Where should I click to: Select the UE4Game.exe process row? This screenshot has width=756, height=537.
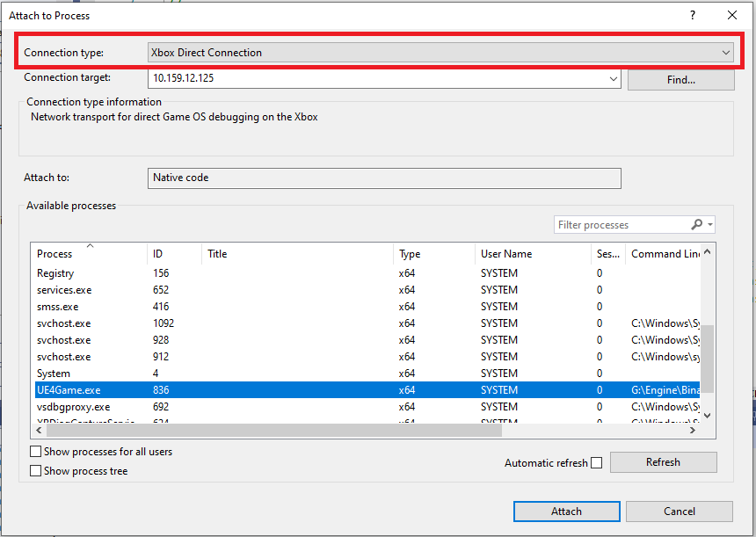pos(367,390)
